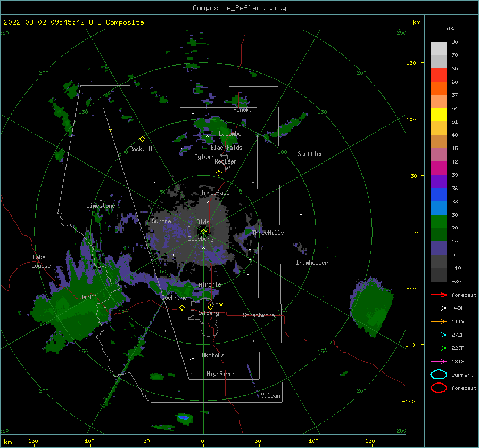The height and width of the screenshot is (448, 479).
Task: Click the Lake Louise label
Action: (x=41, y=262)
